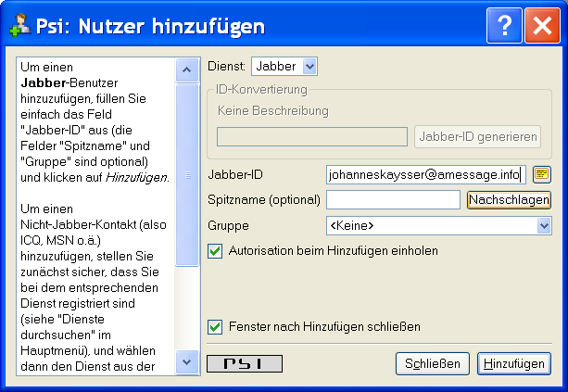568x392 pixels.
Task: Open the vCard info icon beside Jabber-ID
Action: [542, 174]
